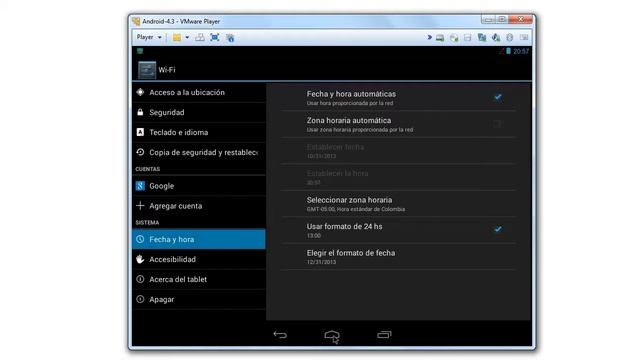Screen dimensions: 640x360
Task: Select Agregar cuenta to add account
Action: (199, 206)
